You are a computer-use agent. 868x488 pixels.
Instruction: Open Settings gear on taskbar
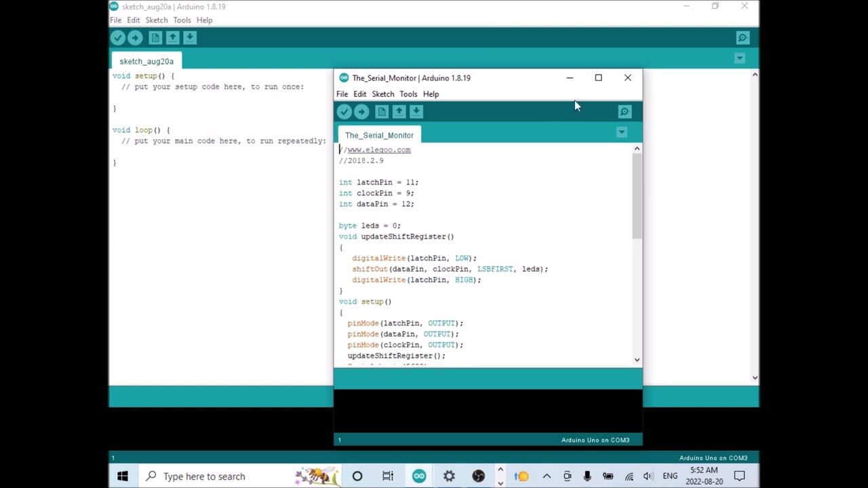tap(449, 476)
